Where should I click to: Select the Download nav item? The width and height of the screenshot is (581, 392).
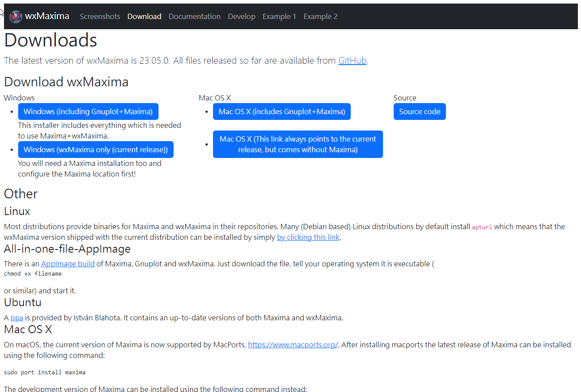tap(144, 16)
